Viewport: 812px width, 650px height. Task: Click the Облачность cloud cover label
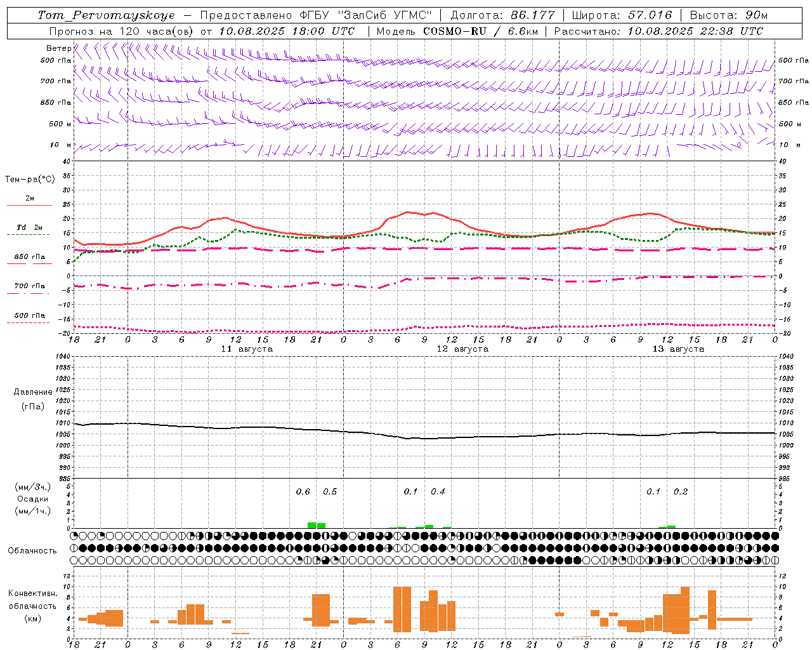tap(32, 551)
